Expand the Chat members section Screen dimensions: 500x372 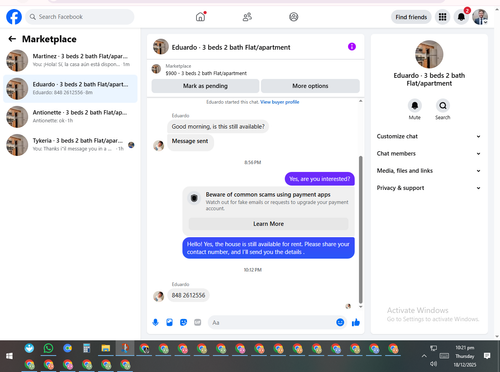[429, 154]
